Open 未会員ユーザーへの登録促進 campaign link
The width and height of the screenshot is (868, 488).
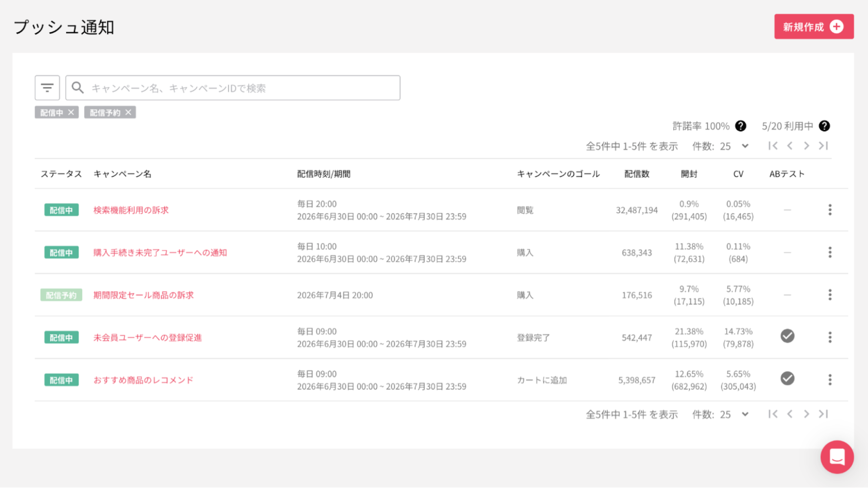pos(148,337)
